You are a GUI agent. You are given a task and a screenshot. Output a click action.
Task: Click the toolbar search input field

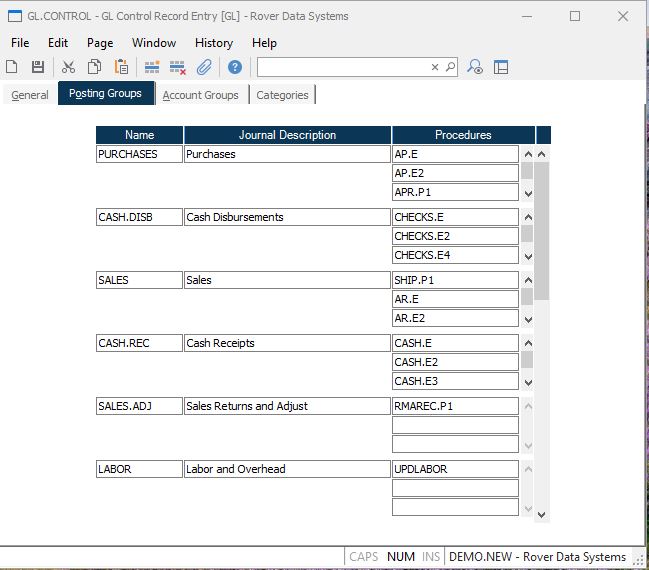coord(342,67)
